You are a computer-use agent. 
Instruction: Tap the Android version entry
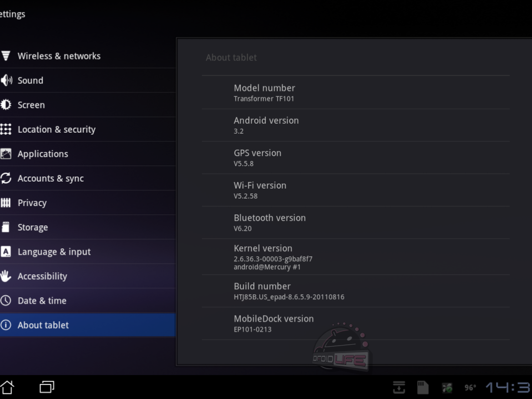(355, 125)
